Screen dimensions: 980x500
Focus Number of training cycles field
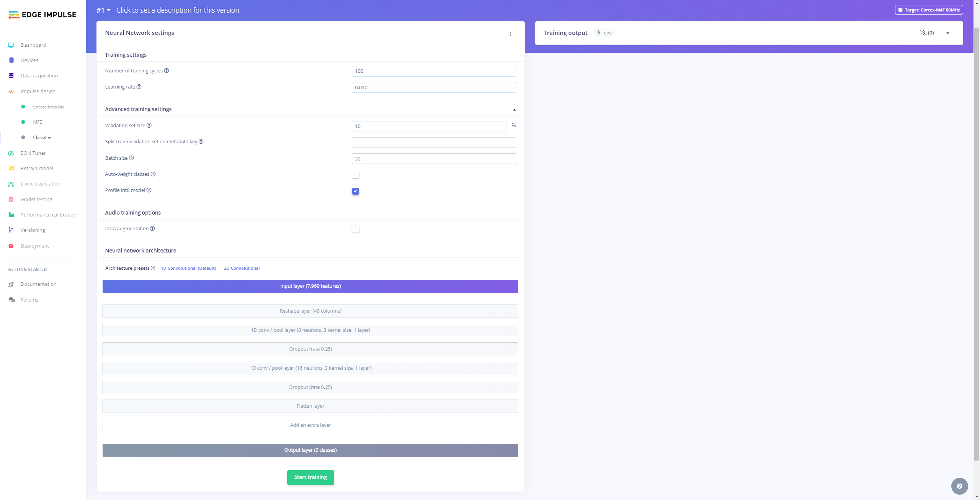434,71
